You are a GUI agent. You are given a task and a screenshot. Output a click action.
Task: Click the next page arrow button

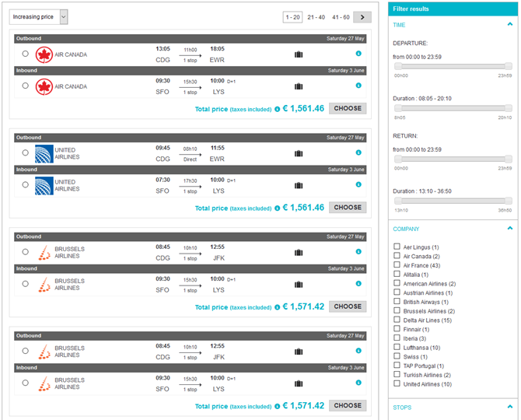tap(362, 16)
